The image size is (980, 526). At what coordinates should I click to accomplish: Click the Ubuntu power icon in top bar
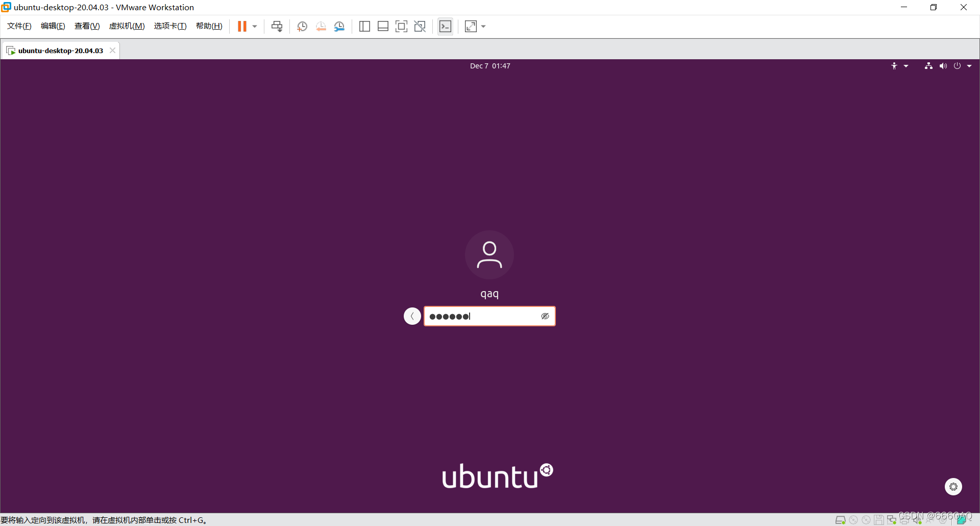coord(958,66)
